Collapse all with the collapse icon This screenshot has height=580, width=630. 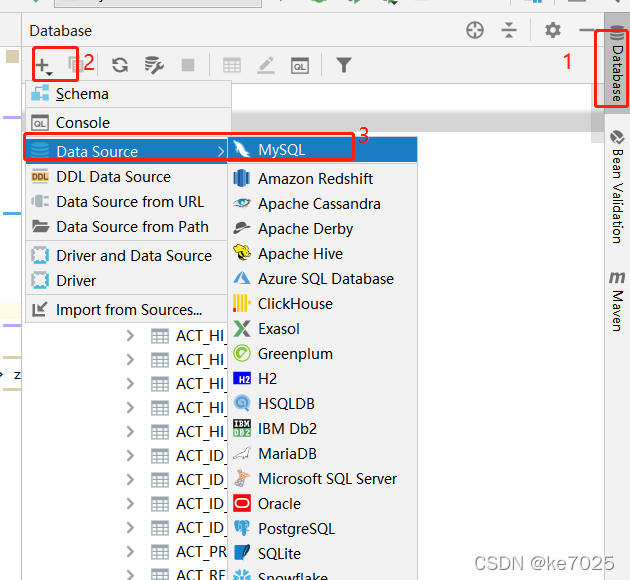pyautogui.click(x=509, y=30)
